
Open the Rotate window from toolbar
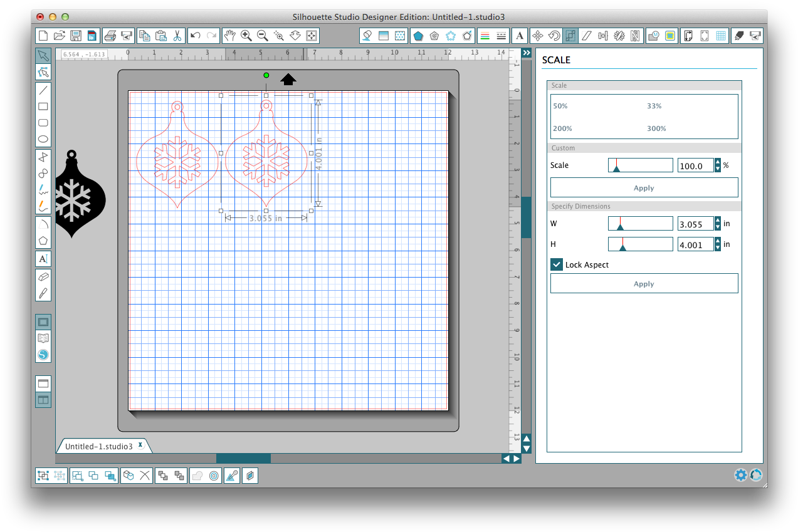point(554,36)
